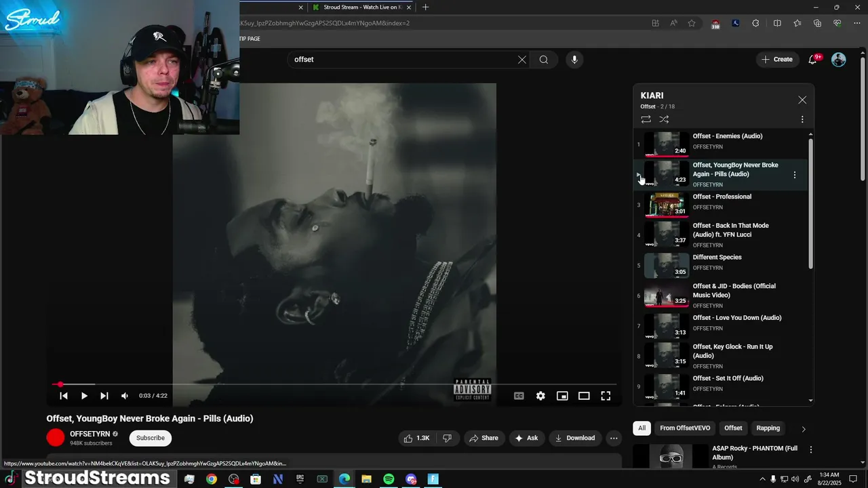Seek on the video progress bar
The height and width of the screenshot is (488, 868).
coord(334,384)
